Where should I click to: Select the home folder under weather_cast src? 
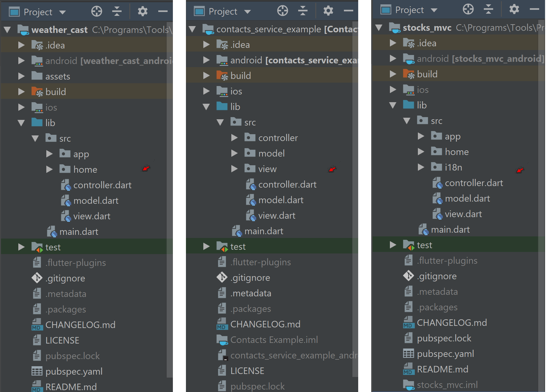coord(85,169)
